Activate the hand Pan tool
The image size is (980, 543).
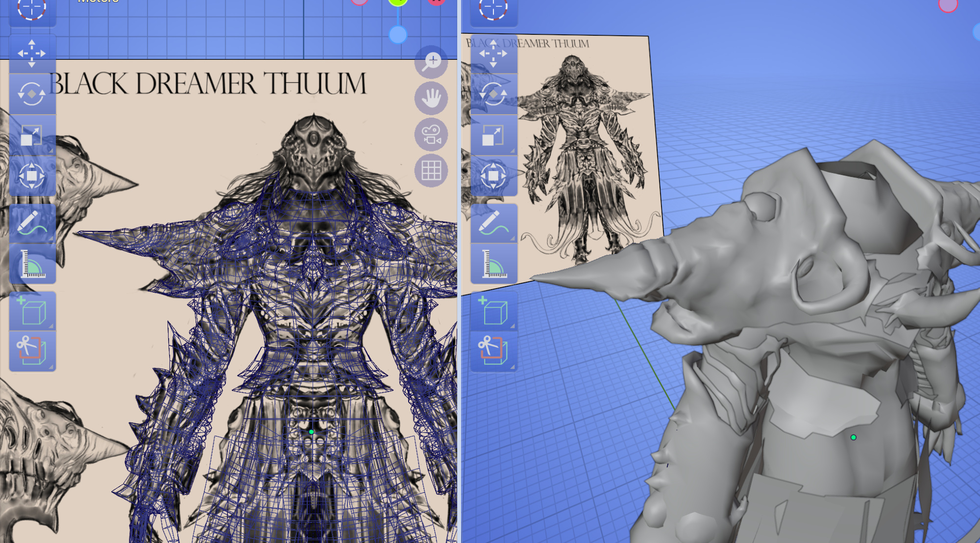tap(431, 98)
